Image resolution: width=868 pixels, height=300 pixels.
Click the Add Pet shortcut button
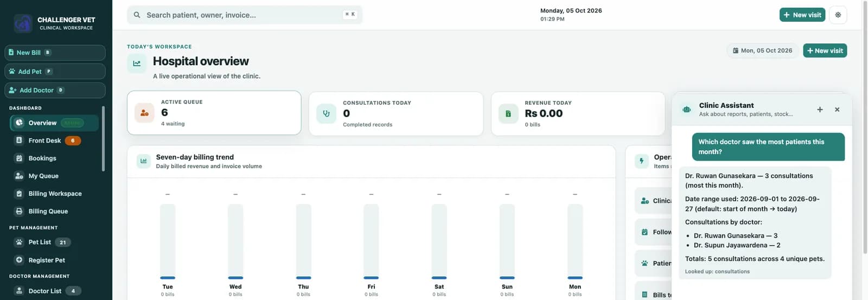pos(55,72)
